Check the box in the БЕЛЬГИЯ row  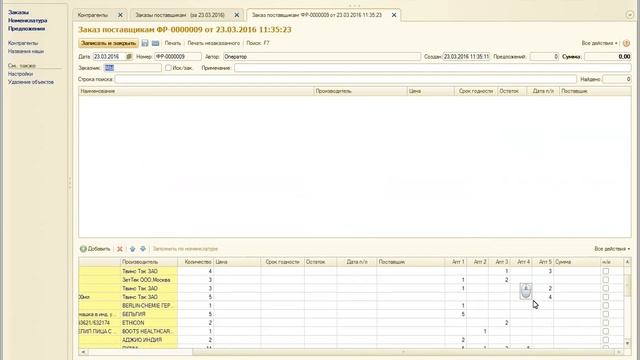(606, 314)
